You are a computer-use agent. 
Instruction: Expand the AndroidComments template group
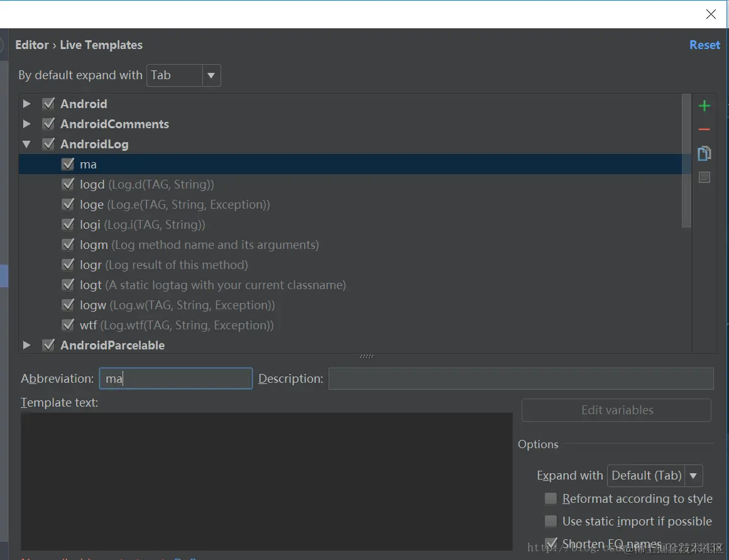(26, 124)
